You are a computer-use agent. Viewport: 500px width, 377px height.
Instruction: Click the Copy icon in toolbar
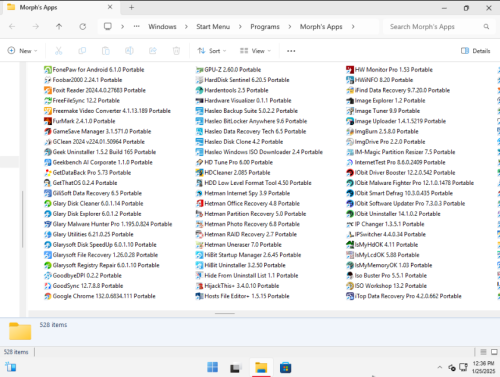click(x=82, y=51)
